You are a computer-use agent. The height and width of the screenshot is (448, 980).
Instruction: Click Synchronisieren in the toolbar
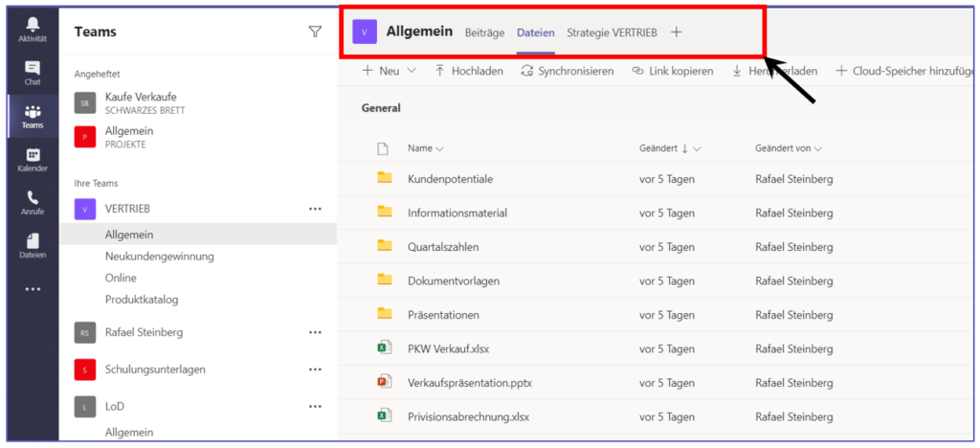(568, 71)
